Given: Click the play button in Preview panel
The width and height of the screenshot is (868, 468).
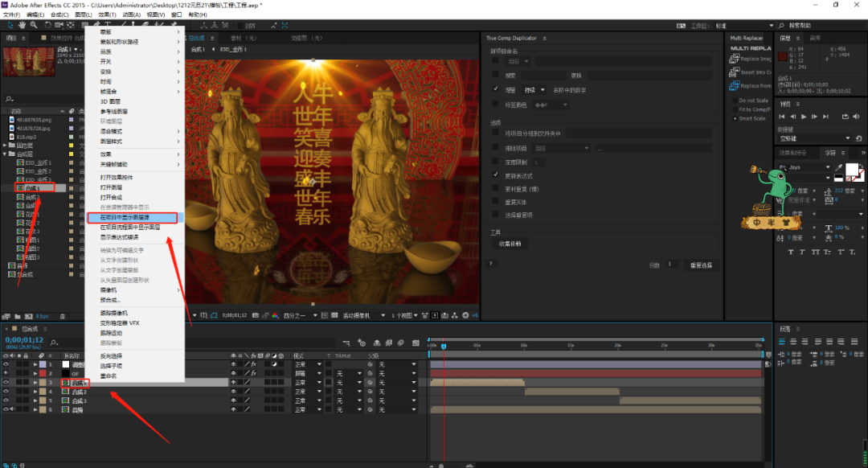Looking at the screenshot, I should (804, 117).
